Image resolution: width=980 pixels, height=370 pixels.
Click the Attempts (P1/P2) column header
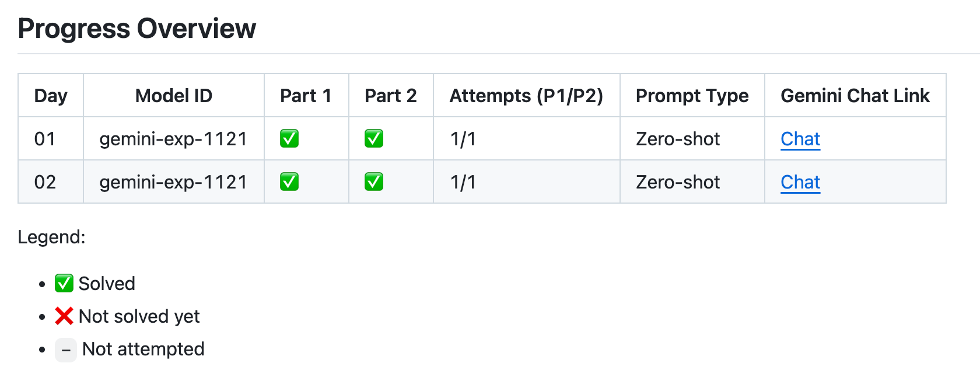pyautogui.click(x=526, y=96)
